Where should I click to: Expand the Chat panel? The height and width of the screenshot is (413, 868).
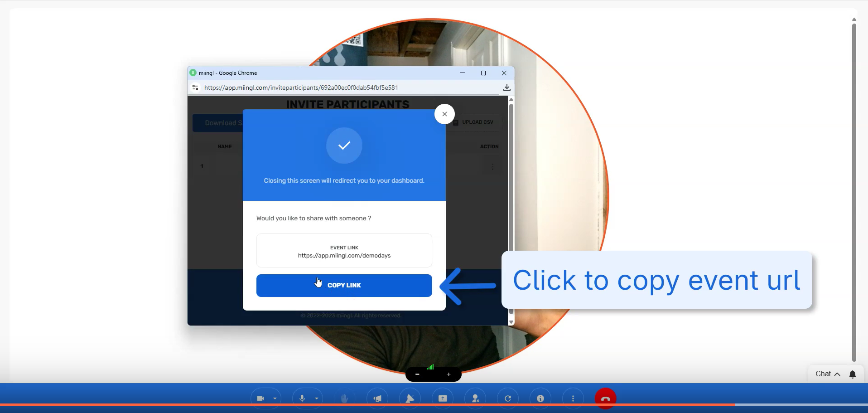pos(828,374)
